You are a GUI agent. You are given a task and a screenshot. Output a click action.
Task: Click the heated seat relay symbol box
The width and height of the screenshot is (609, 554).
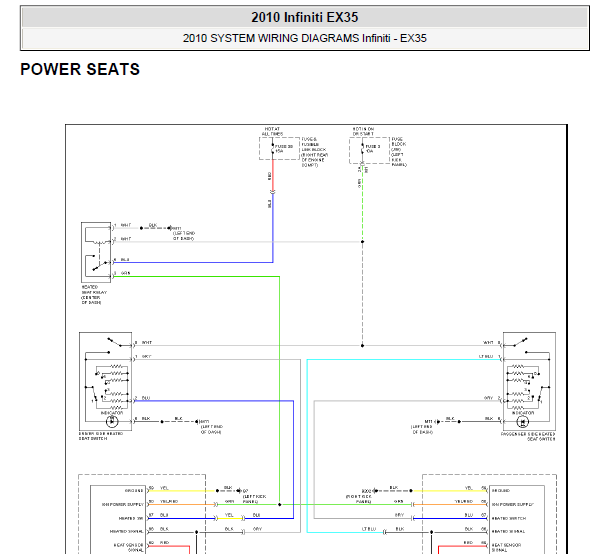point(96,252)
